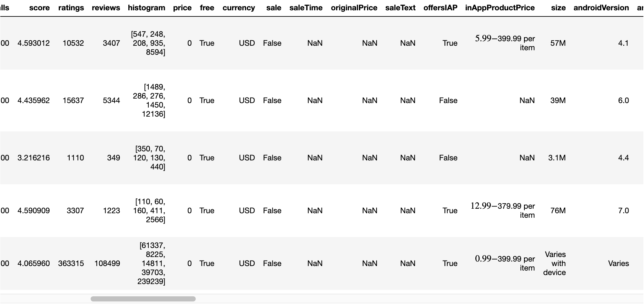Screen dimensions: 644x305
Task: Click the offersIAP column header
Action: 440,8
